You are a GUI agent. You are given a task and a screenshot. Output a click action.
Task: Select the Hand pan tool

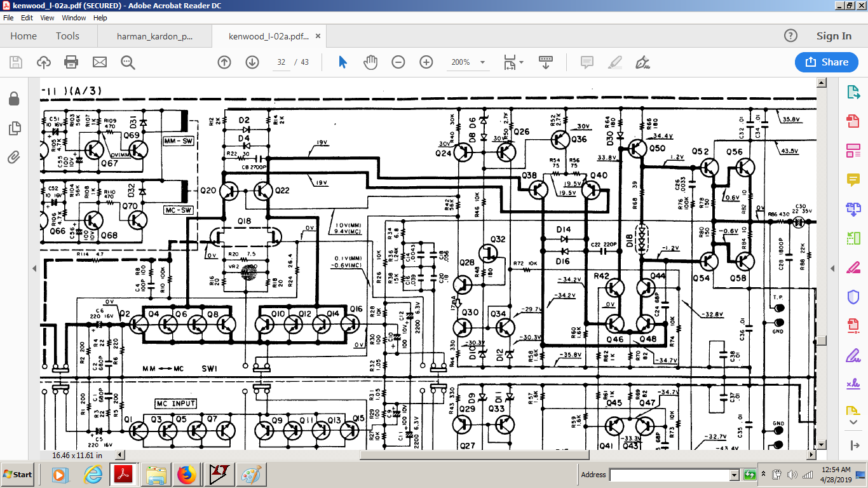coord(370,62)
